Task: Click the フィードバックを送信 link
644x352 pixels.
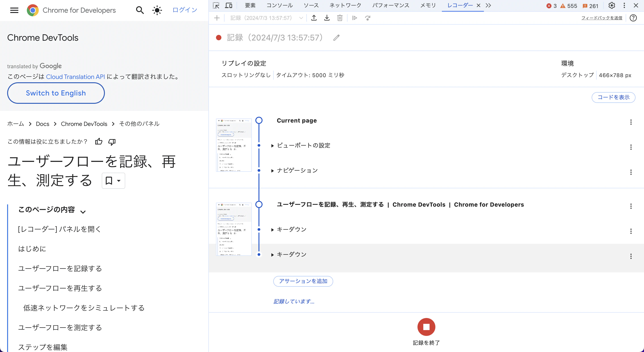Action: coord(602,18)
